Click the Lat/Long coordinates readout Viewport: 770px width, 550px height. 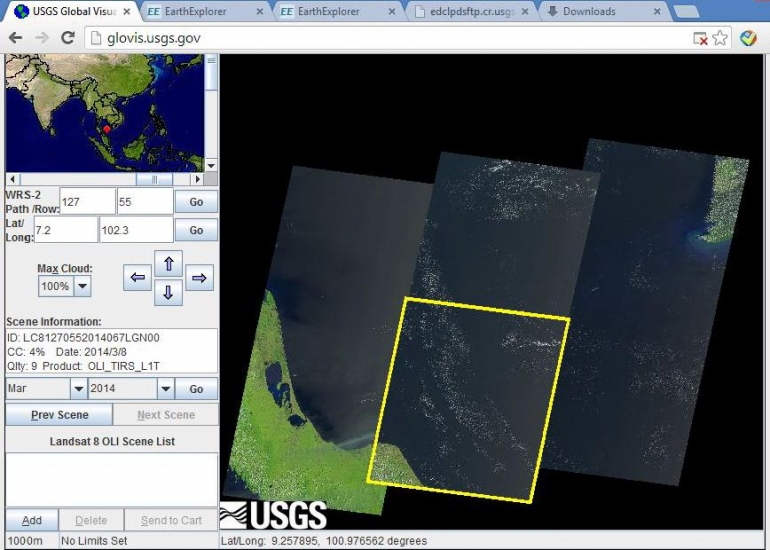tap(324, 541)
